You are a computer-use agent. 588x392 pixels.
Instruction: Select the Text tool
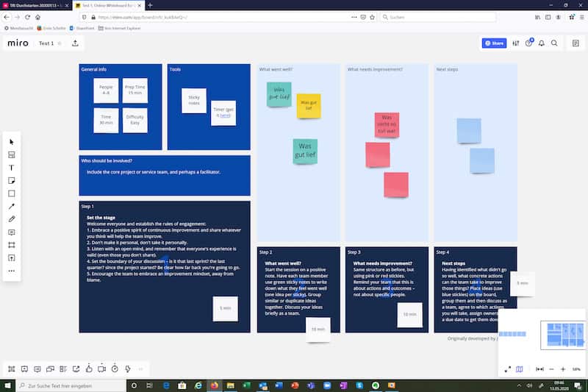point(12,168)
